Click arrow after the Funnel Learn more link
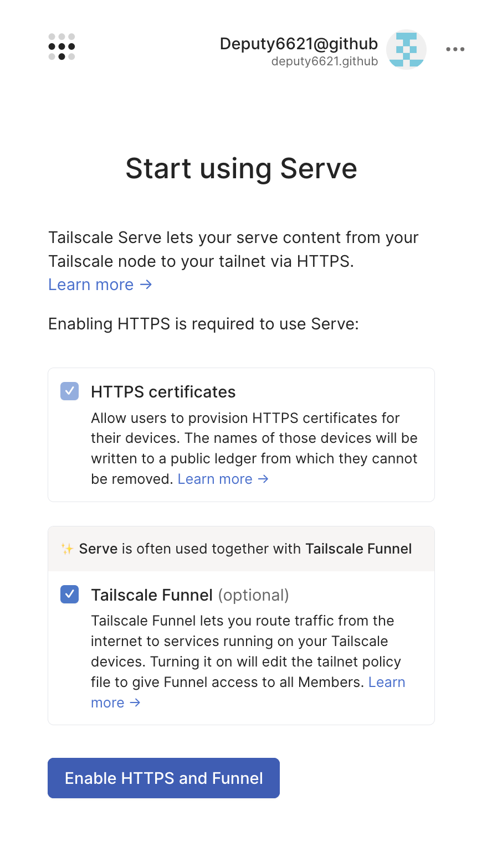 [x=135, y=702]
